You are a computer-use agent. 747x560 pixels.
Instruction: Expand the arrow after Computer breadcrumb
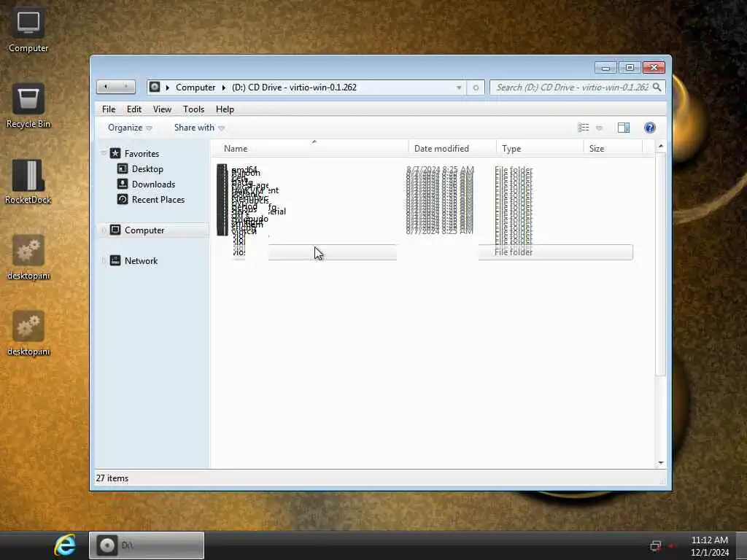click(223, 87)
